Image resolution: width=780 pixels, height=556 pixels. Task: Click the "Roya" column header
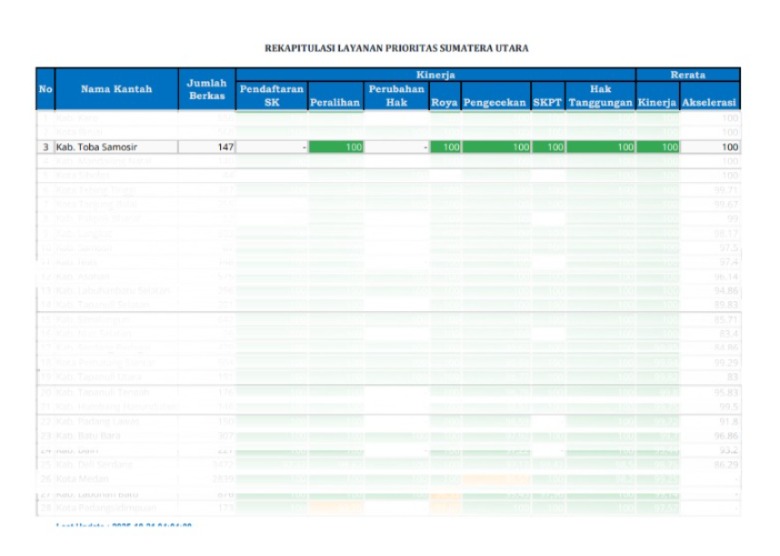[x=445, y=103]
